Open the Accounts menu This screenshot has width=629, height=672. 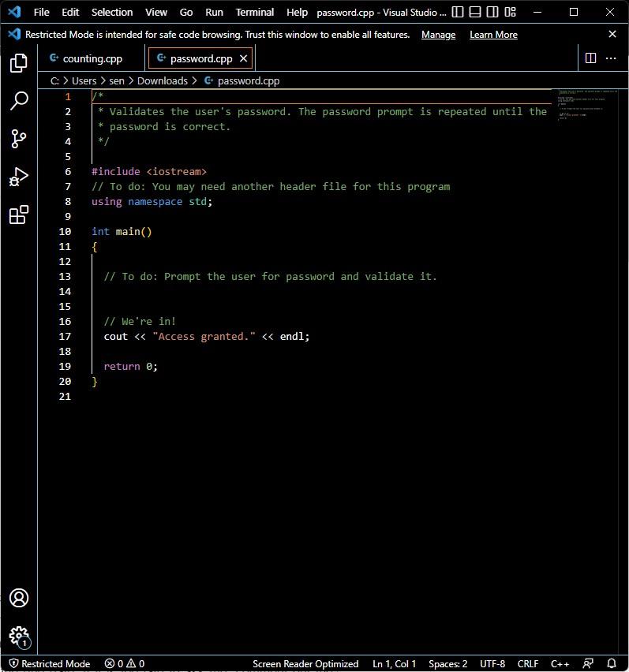(18, 597)
